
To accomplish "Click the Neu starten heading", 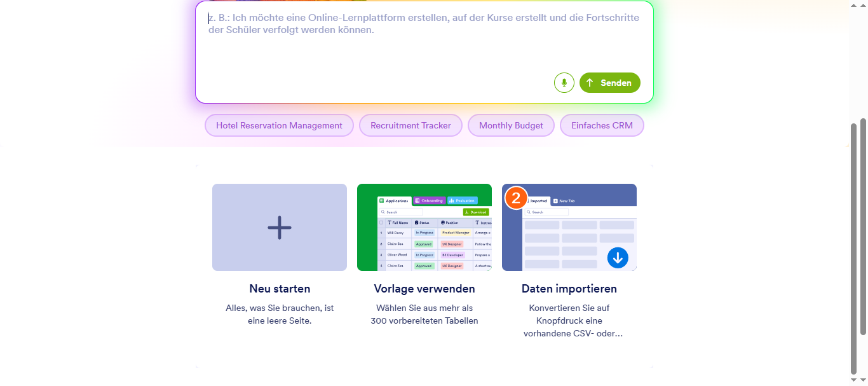I will (280, 289).
